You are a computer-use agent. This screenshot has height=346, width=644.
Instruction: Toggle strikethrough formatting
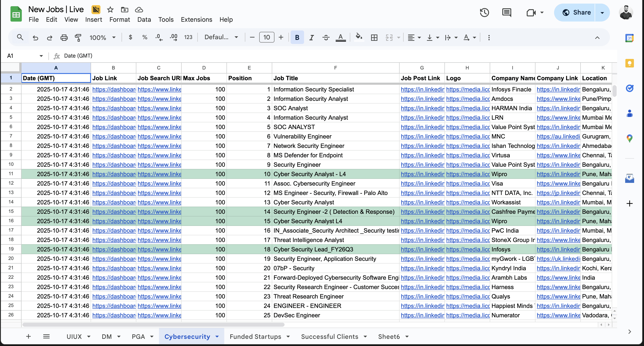326,37
